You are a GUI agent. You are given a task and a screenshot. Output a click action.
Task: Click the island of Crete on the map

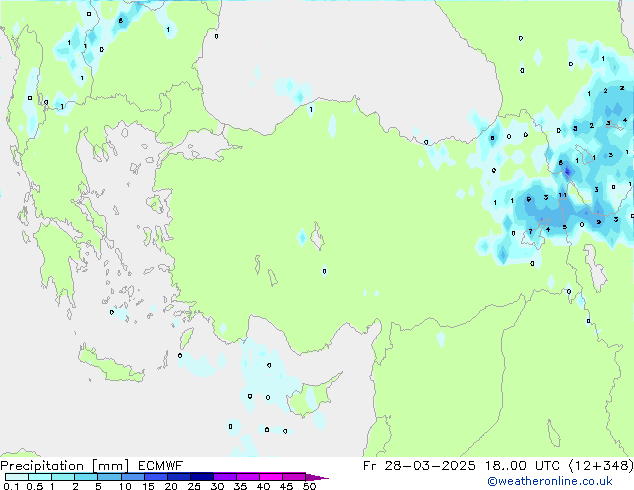click(x=111, y=365)
